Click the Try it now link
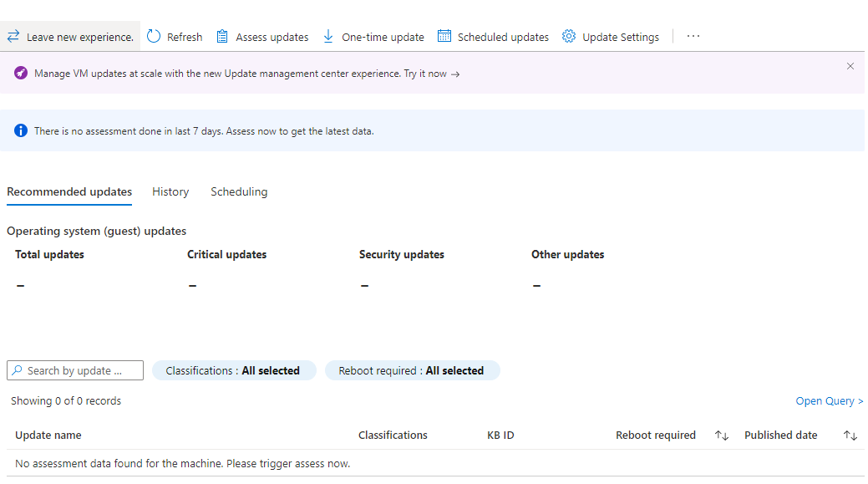Viewport: 868px width, 484px height. (x=431, y=74)
